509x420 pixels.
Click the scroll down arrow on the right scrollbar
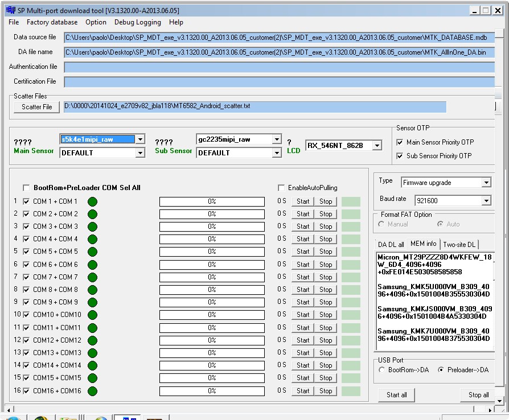[x=500, y=401]
